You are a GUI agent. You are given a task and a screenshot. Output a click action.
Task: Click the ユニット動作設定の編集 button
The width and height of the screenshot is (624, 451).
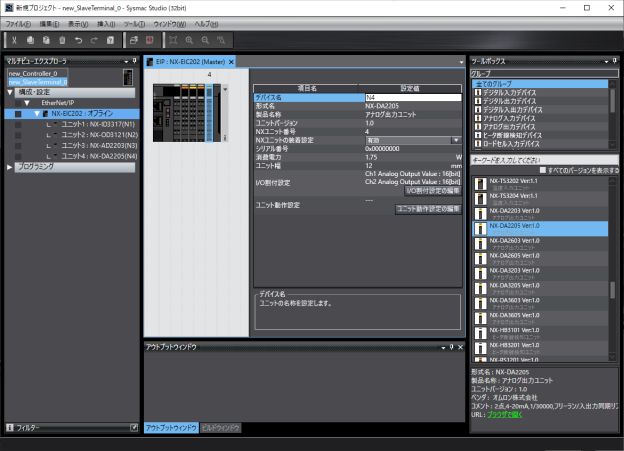tap(428, 209)
